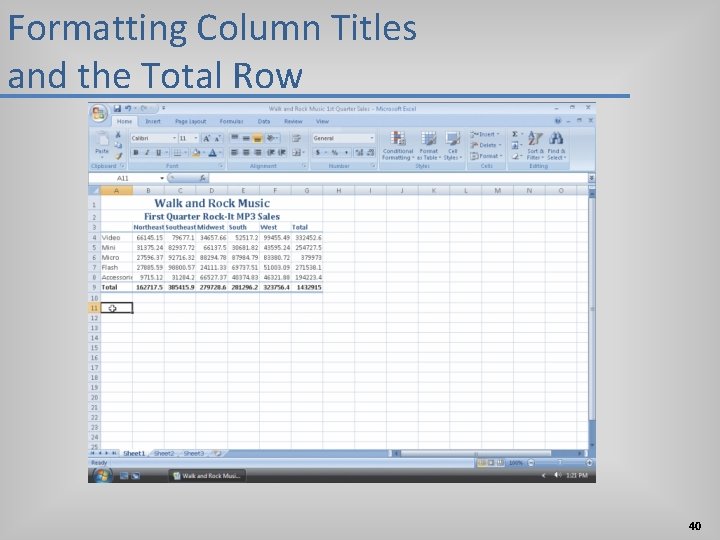Toggle Underline formatting
The image size is (720, 540).
[x=158, y=152]
